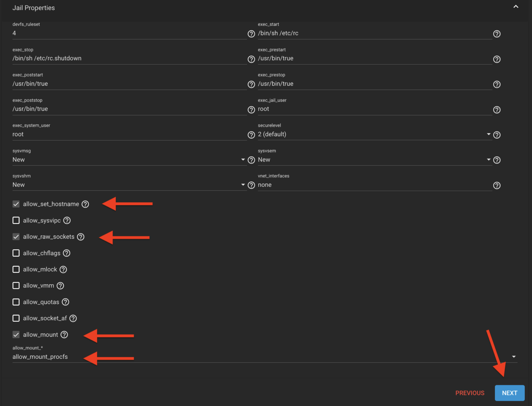Viewport: 532px width, 406px height.
Task: Enable the allow_sysvipc checkbox
Action: pos(16,220)
